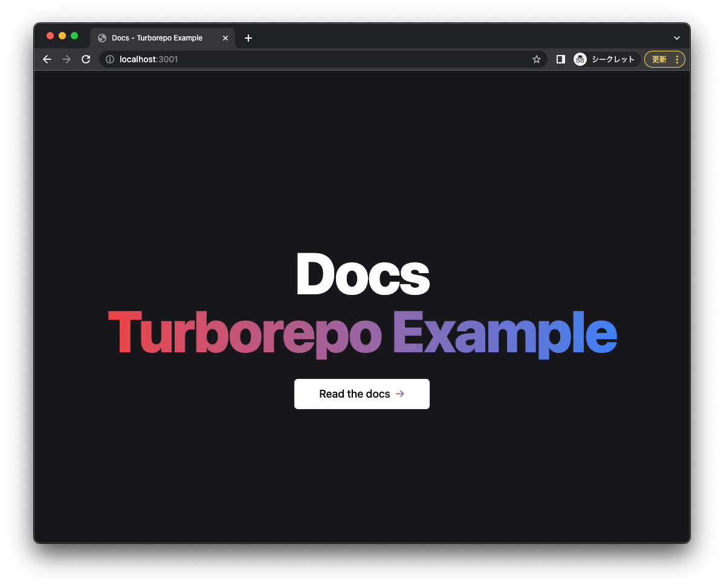Viewport: 724px width, 588px height.
Task: Open the Chrome three-dot menu
Action: click(677, 59)
